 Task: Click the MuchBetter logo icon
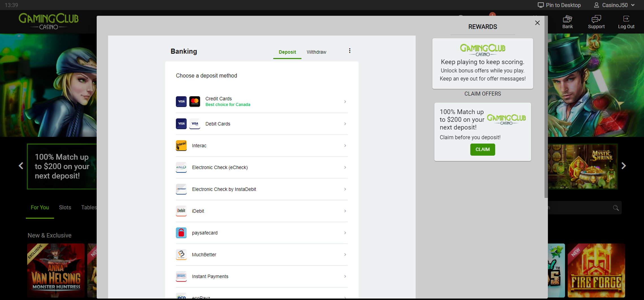181,255
